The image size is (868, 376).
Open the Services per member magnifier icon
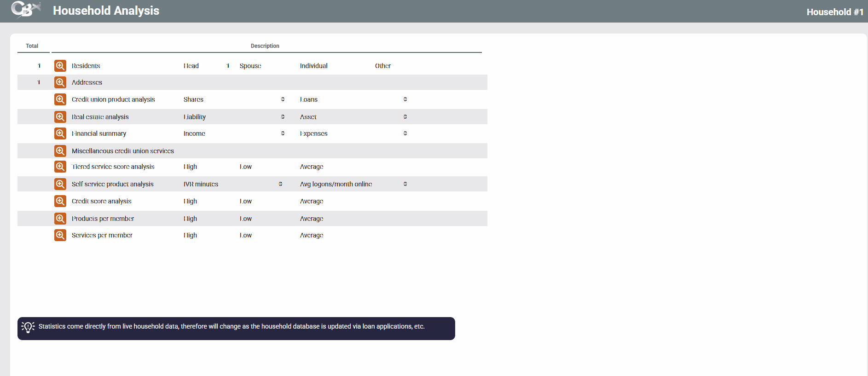pos(60,235)
